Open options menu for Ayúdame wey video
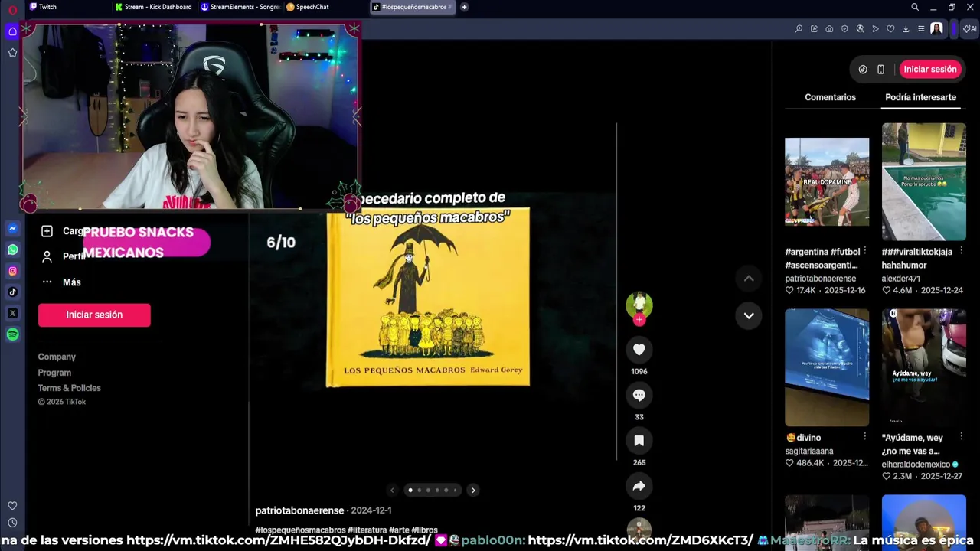Screen dimensions: 980x551 tap(962, 436)
